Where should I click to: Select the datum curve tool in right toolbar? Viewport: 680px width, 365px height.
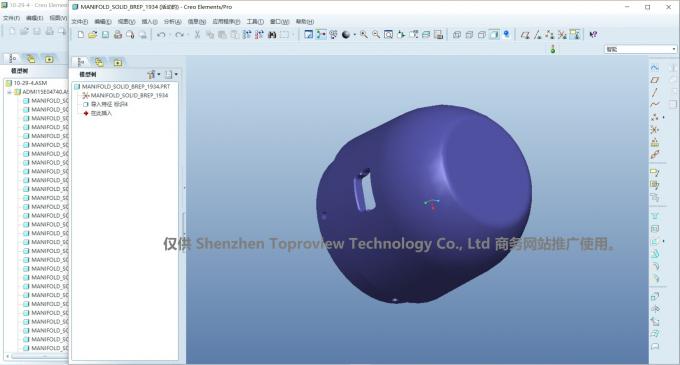pos(655,104)
